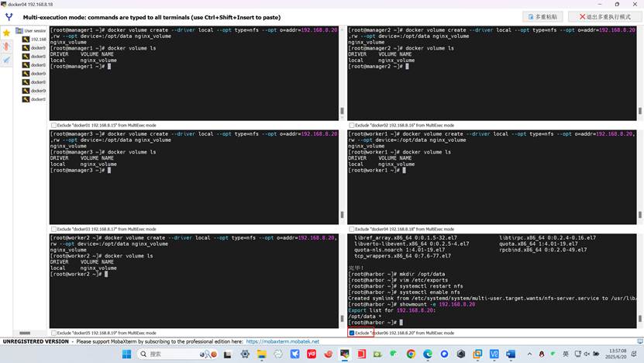
Task: Select the User sessions folder icon
Action: click(19, 30)
